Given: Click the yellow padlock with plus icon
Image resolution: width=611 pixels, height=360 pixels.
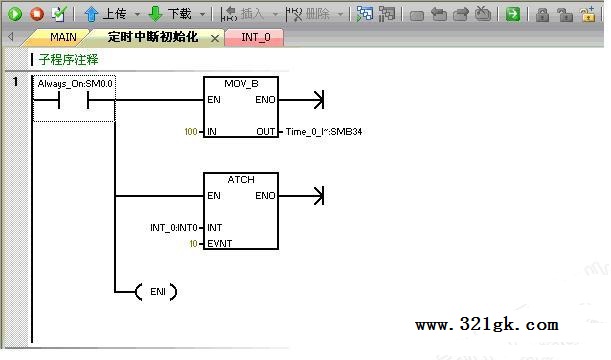Looking at the screenshot, I should tap(588, 14).
